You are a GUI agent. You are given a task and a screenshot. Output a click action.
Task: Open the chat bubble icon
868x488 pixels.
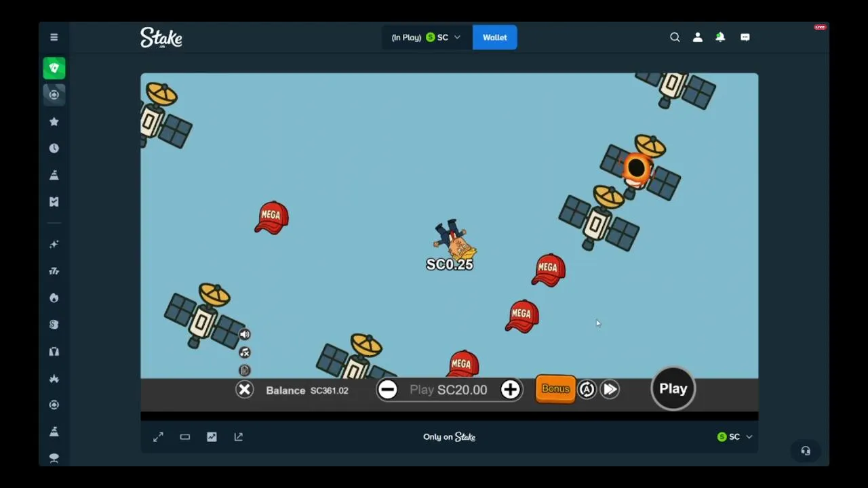(745, 37)
